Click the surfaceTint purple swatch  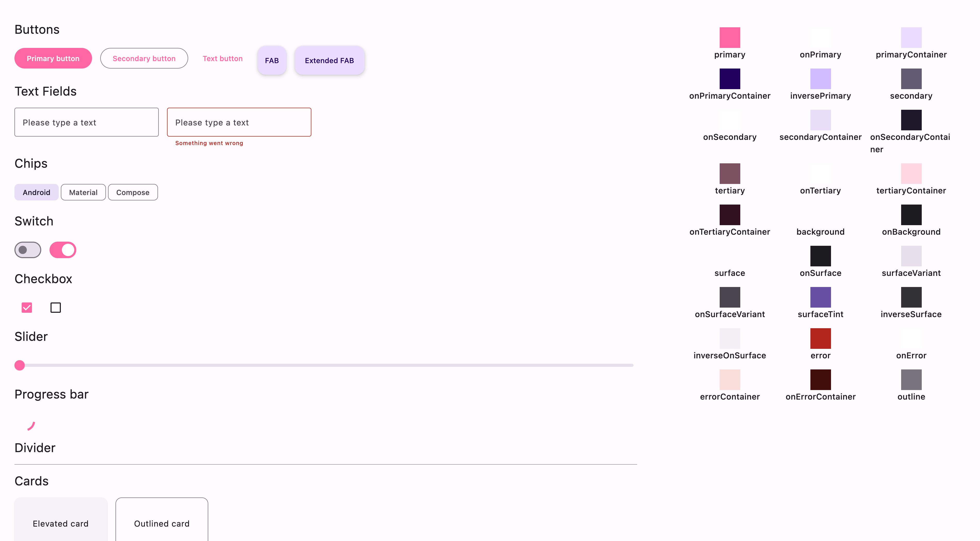[x=820, y=297]
